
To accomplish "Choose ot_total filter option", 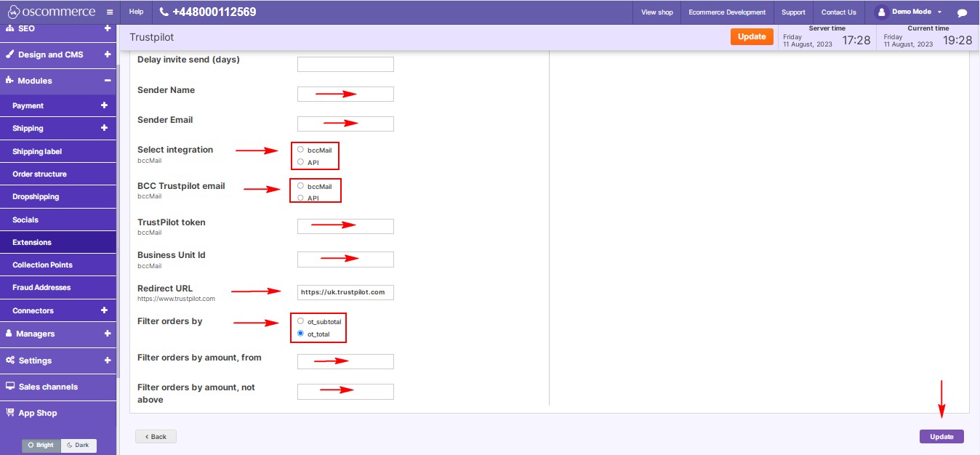I will (x=300, y=334).
